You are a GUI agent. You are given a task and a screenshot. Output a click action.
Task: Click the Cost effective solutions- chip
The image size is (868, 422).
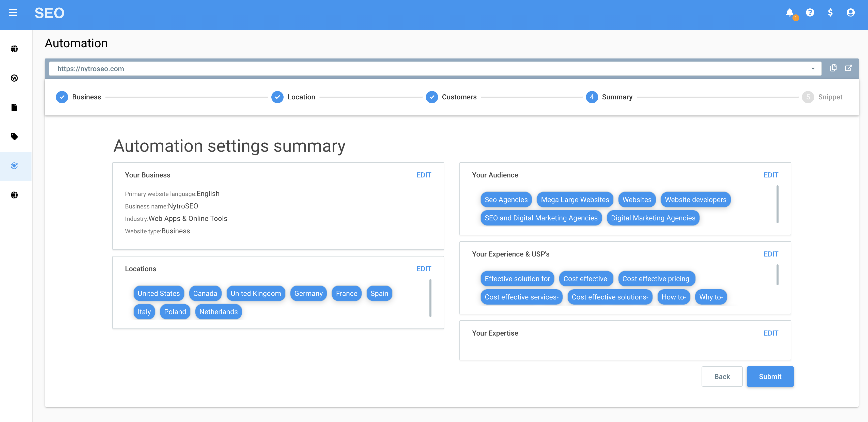610,297
